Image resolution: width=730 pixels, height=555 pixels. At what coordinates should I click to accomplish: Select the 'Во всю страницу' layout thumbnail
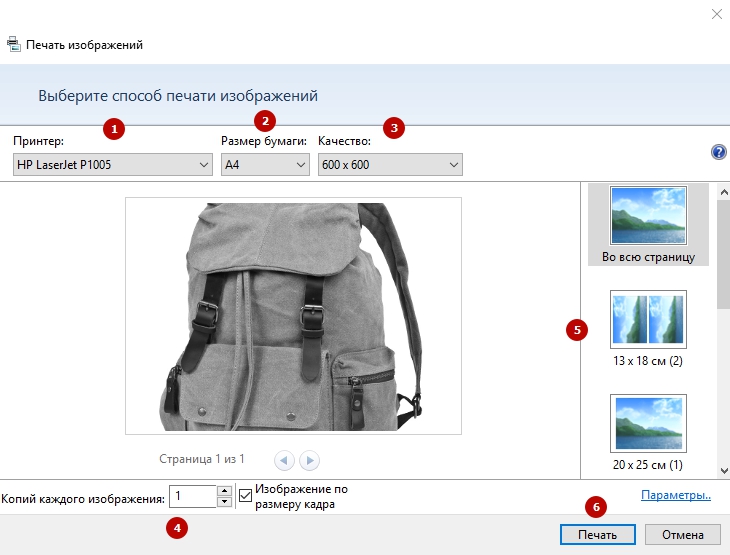click(648, 218)
